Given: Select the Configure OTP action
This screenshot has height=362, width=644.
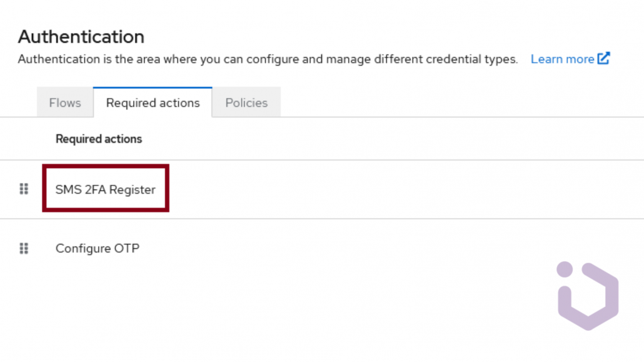Looking at the screenshot, I should pyautogui.click(x=98, y=248).
